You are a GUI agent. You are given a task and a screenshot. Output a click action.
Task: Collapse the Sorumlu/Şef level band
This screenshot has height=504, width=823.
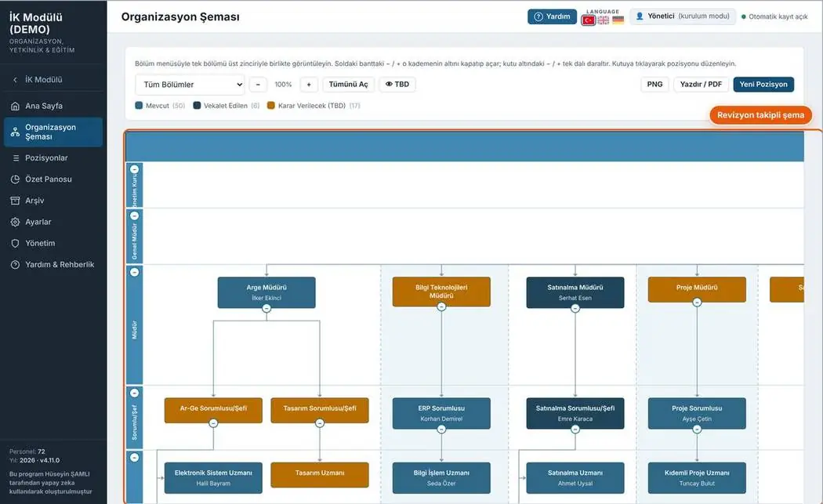point(134,393)
